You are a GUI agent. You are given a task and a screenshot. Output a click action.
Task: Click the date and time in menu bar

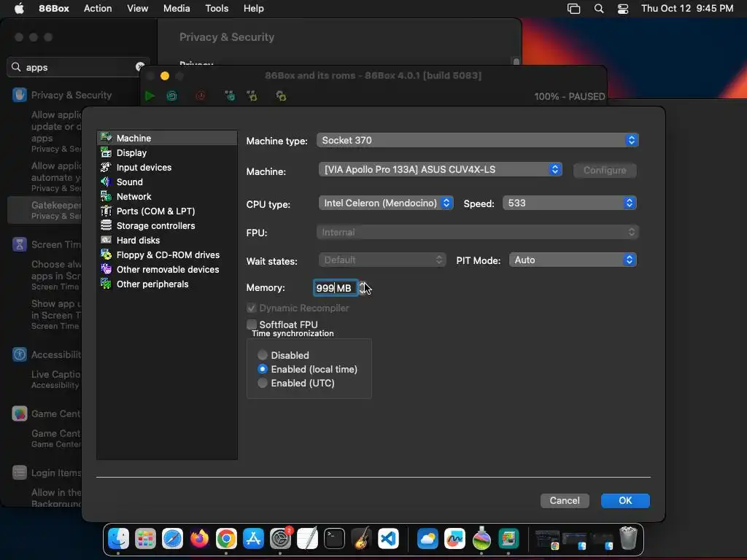click(687, 8)
